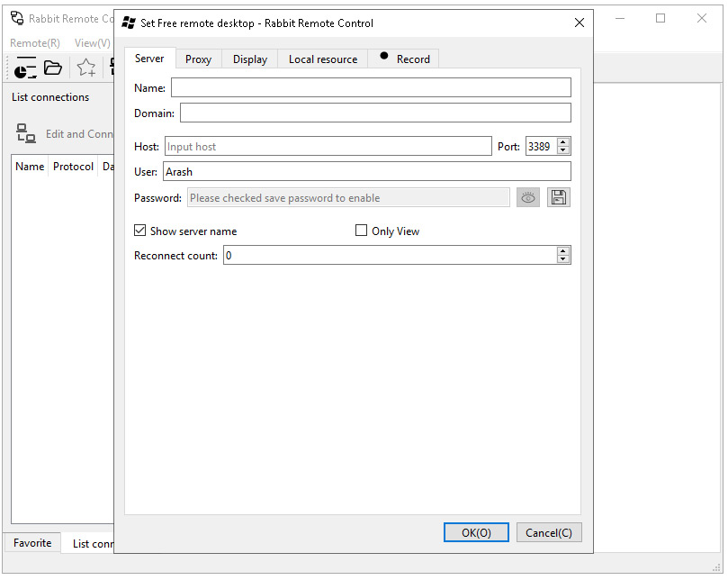Open the Remote(R) menu
This screenshot has width=728, height=580.
35,43
